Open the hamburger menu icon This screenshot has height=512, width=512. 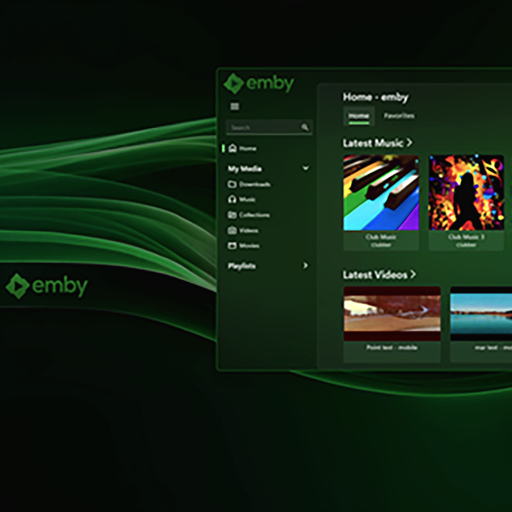[x=235, y=106]
